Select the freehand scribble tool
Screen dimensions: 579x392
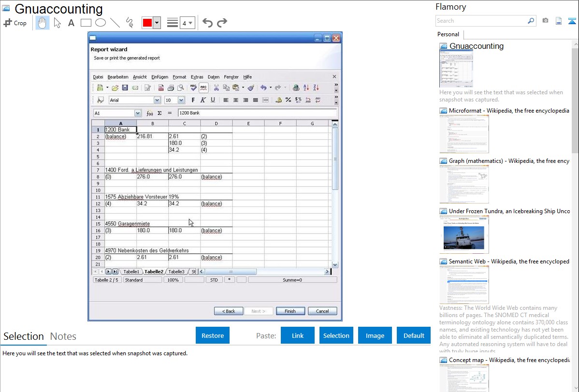pyautogui.click(x=130, y=23)
